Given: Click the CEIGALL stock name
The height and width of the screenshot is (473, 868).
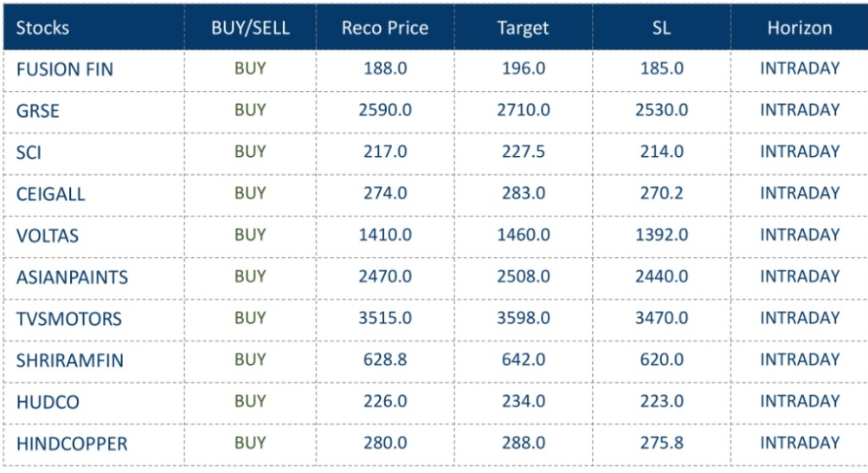Looking at the screenshot, I should pos(50,194).
